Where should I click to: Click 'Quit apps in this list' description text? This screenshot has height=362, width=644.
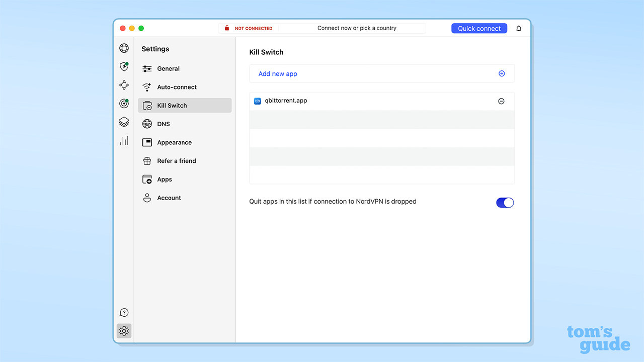[333, 202]
